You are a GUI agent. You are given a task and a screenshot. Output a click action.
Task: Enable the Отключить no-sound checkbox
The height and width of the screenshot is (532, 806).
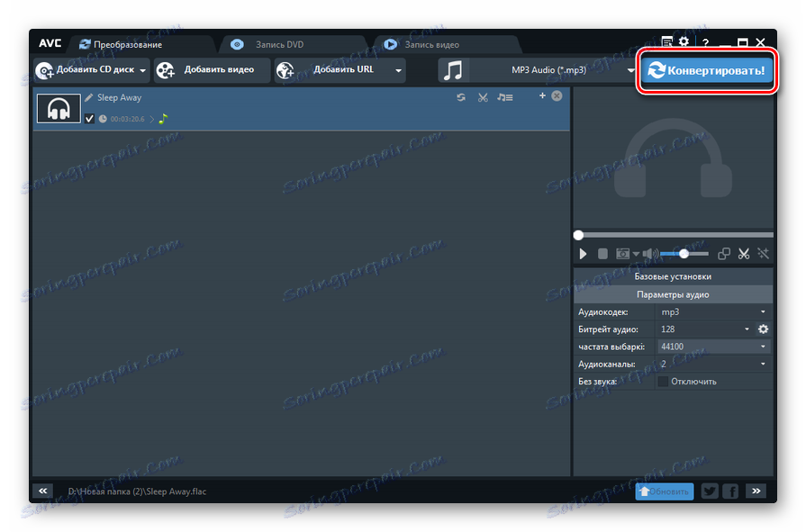point(663,382)
